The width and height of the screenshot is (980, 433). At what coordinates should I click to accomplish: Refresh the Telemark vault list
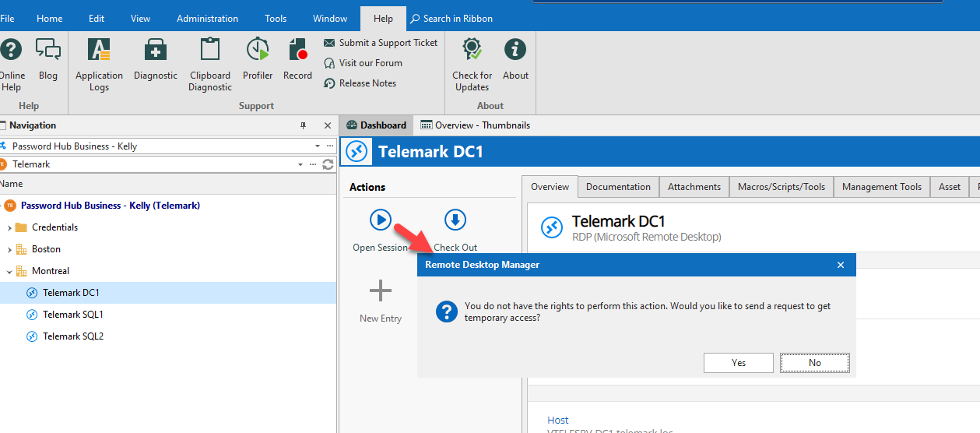328,164
